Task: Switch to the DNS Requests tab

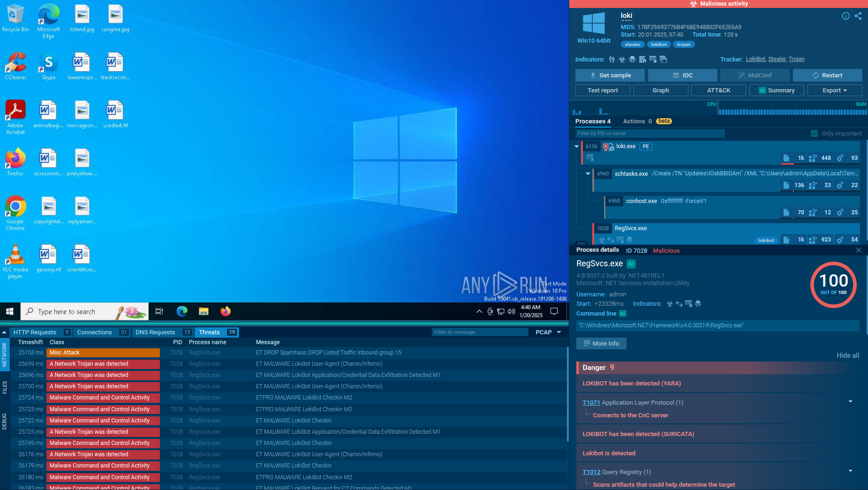Action: [155, 332]
